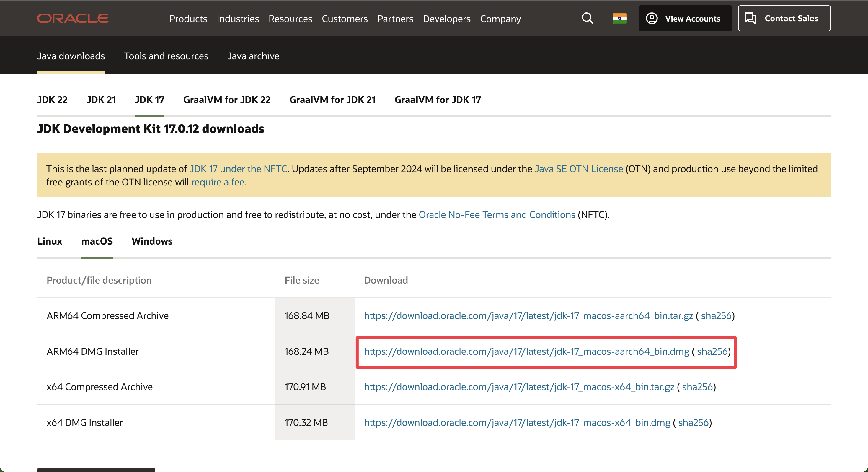Image resolution: width=868 pixels, height=472 pixels.
Task: Switch to Tools and resources tab
Action: tap(166, 56)
